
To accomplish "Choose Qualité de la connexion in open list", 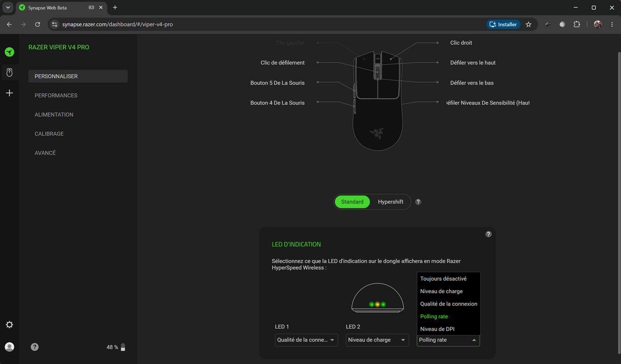I will [x=449, y=304].
